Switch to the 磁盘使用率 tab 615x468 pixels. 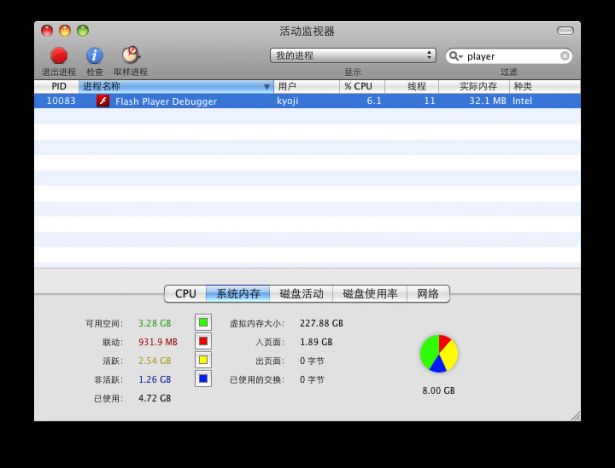[x=370, y=294]
